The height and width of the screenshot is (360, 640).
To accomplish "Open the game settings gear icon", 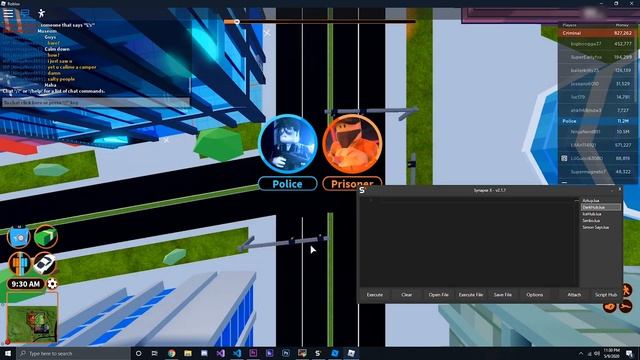I will pyautogui.click(x=52, y=284).
